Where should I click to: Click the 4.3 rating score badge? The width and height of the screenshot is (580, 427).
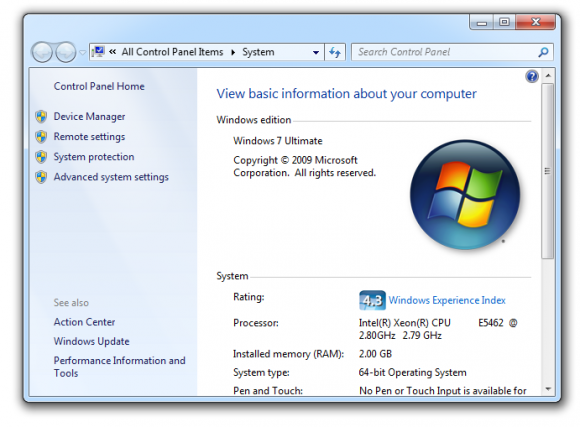click(x=372, y=300)
